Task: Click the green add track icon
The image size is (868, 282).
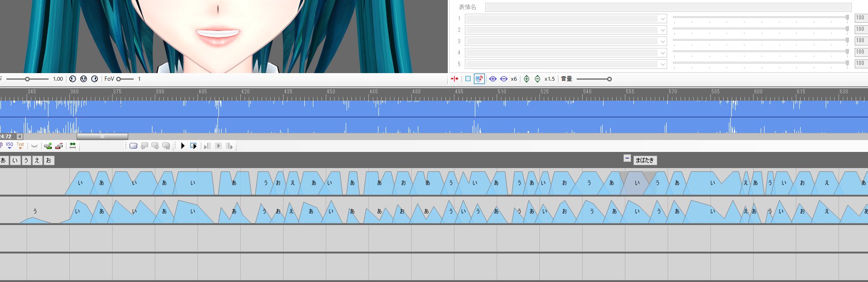Action: pos(48,146)
